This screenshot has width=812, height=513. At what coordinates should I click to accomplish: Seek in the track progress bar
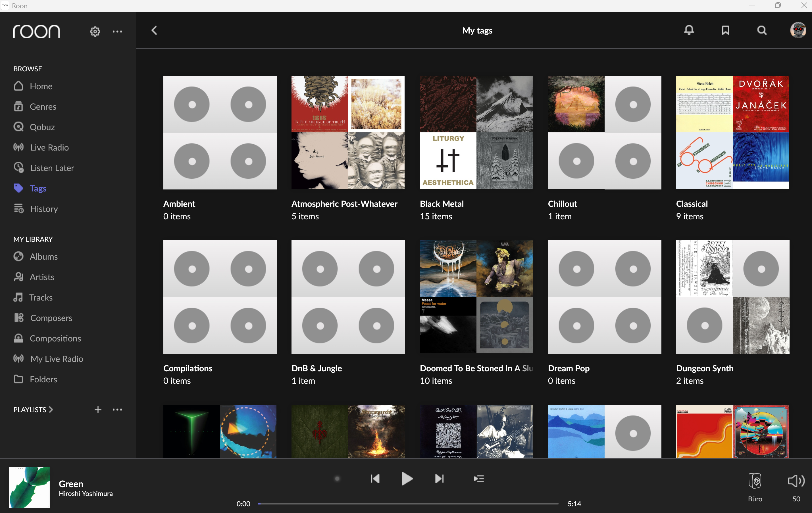(x=408, y=504)
